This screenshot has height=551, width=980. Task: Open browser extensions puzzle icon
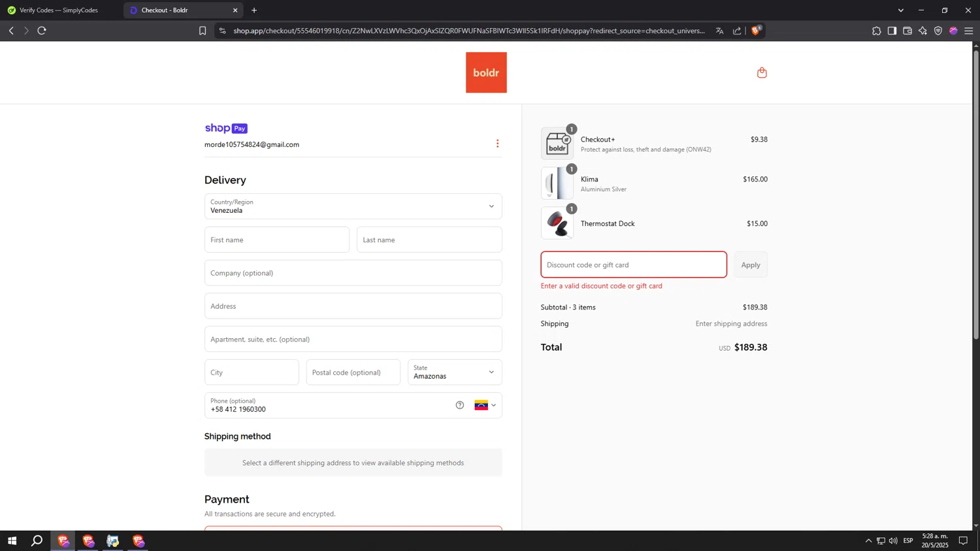click(877, 31)
